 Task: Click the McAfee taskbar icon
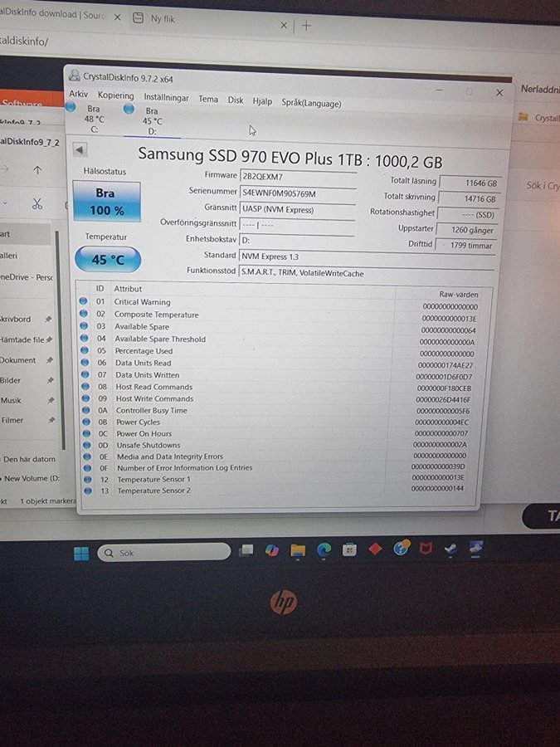(x=426, y=549)
